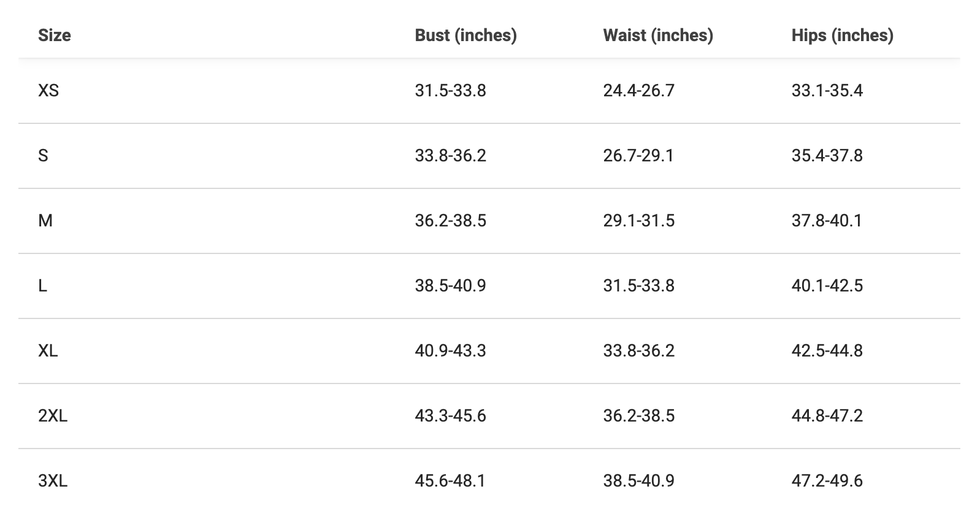Click the Hips (inches) column header
The image size is (980, 524).
(x=842, y=36)
